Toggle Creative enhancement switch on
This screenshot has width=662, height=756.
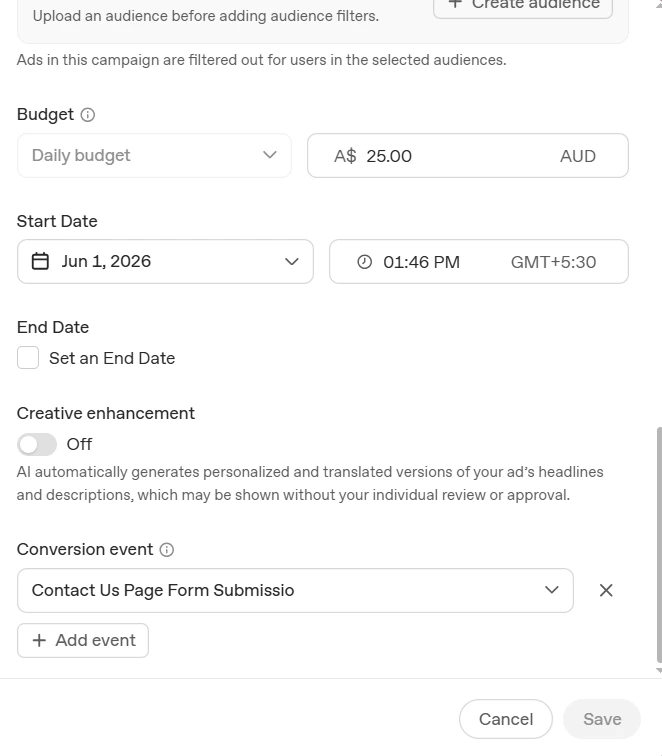click(x=37, y=444)
